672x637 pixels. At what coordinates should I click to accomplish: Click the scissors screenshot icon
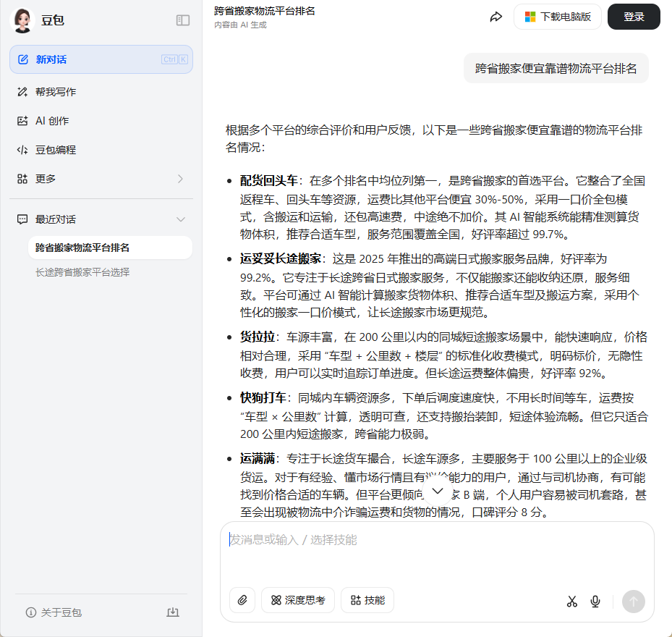pyautogui.click(x=571, y=602)
